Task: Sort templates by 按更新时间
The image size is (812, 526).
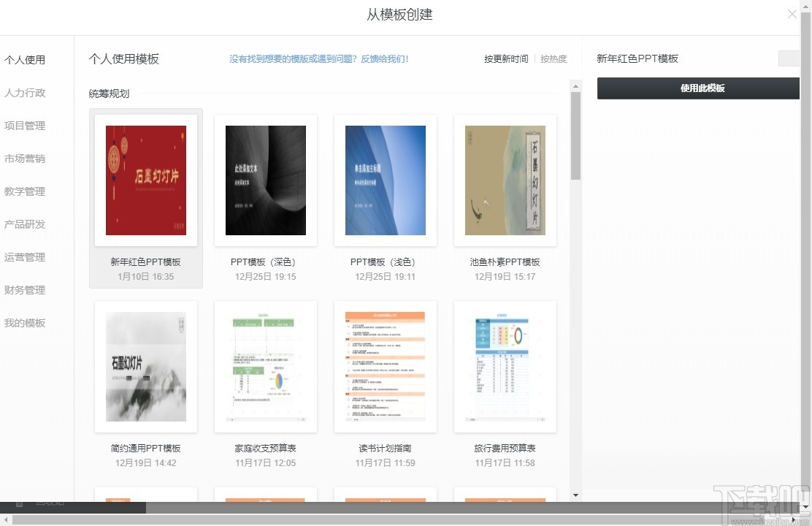Action: (506, 59)
